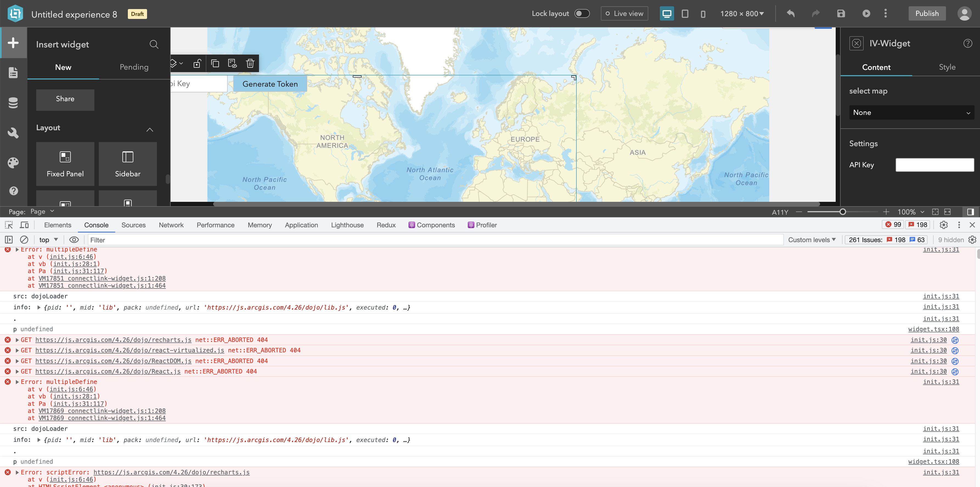The image size is (980, 487).
Task: Click the duplicate widget icon
Action: click(215, 64)
